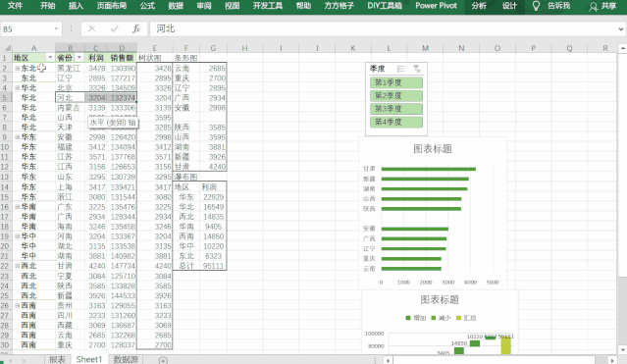This screenshot has width=627, height=364.
Task: Open the 文件 menu tab
Action: coord(15,6)
